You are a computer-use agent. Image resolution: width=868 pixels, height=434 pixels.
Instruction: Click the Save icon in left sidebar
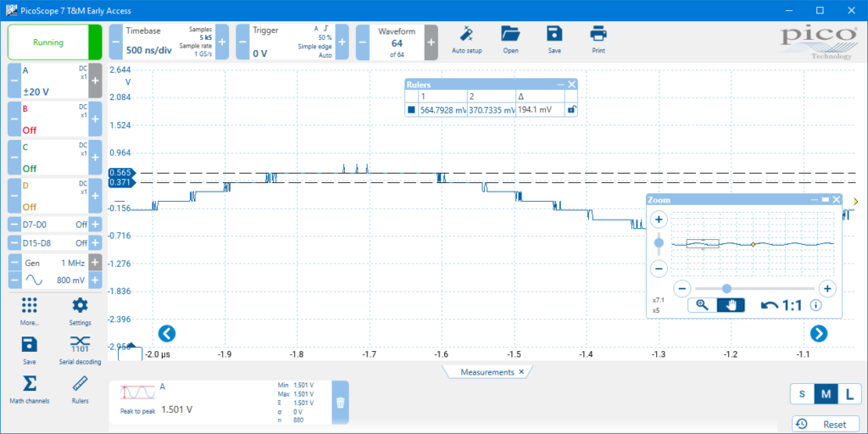click(x=30, y=344)
